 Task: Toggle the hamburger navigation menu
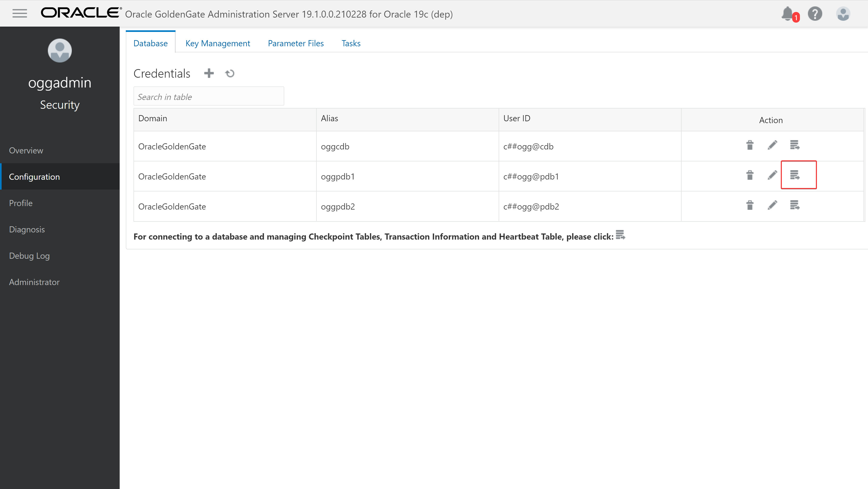point(19,14)
